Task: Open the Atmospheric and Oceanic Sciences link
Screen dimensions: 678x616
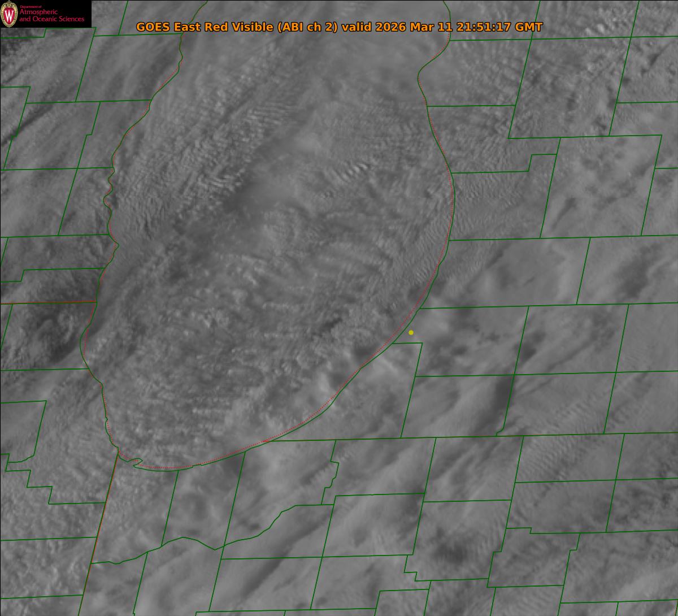Action: tap(51, 16)
